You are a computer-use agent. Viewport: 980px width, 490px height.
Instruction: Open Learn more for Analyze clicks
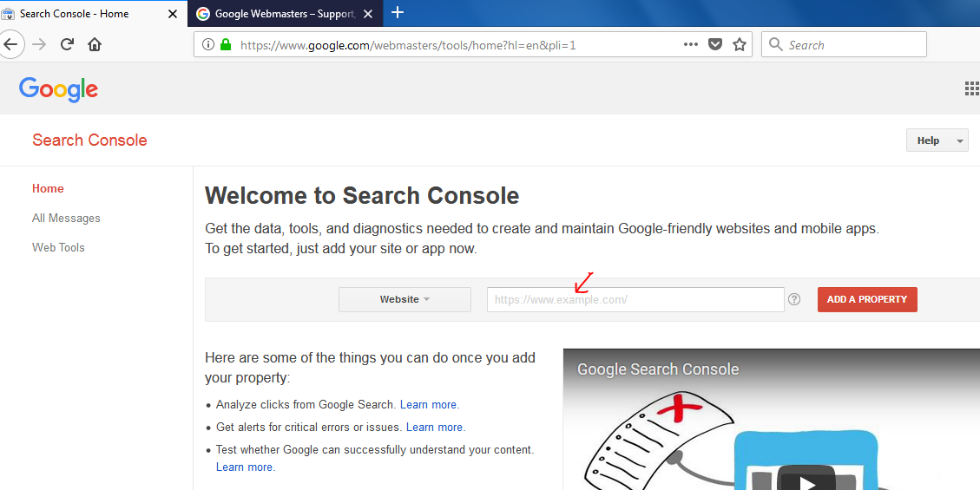430,404
